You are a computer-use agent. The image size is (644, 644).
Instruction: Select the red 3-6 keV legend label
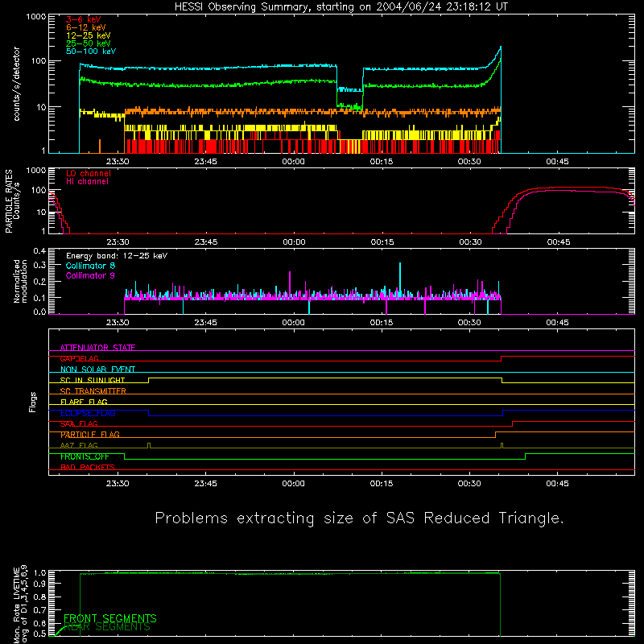(x=84, y=19)
